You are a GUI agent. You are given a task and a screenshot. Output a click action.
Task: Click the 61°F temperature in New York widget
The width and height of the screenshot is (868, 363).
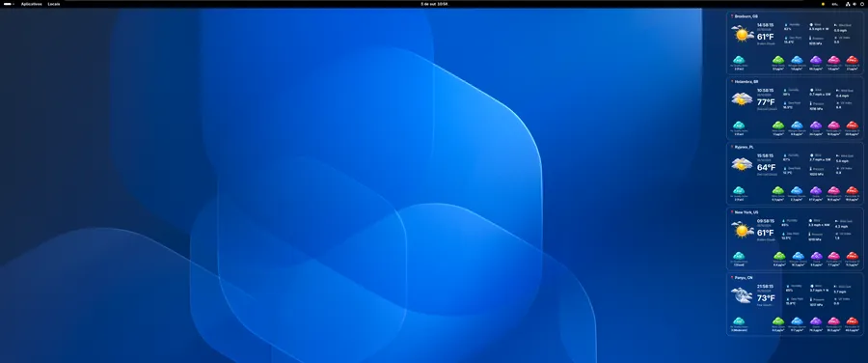[x=766, y=234]
